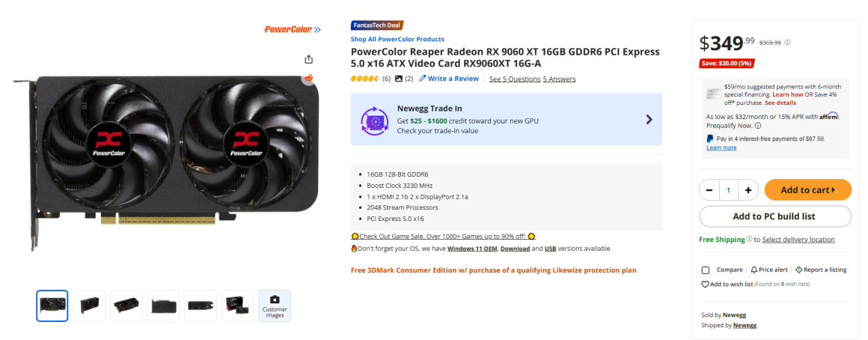Click the share icon above the product image
The height and width of the screenshot is (340, 868).
[x=309, y=59]
